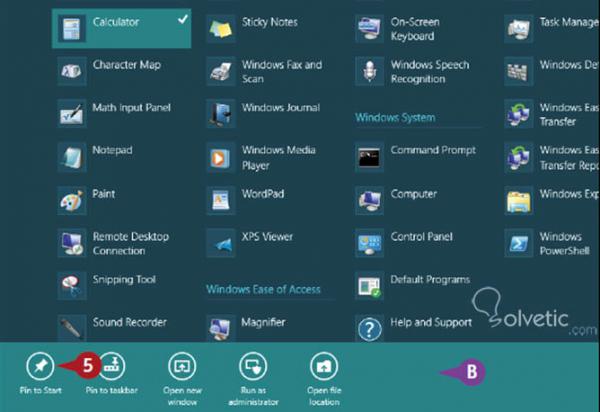Open the Sound Recorder microphone icon

tap(72, 328)
